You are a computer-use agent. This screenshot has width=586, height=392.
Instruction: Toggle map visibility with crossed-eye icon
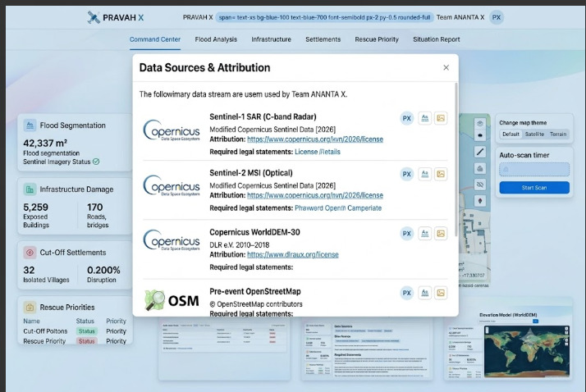coord(480,185)
